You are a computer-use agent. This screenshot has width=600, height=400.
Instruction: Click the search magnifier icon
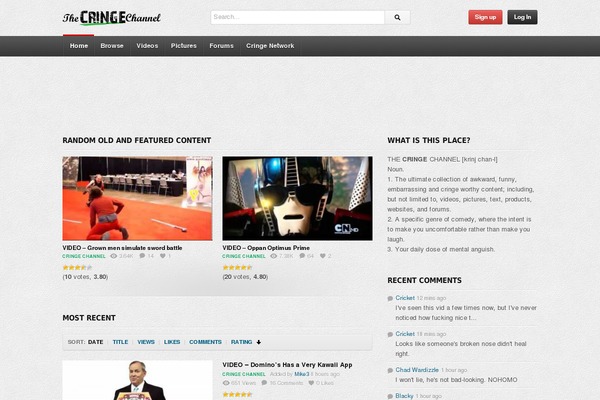pos(397,17)
